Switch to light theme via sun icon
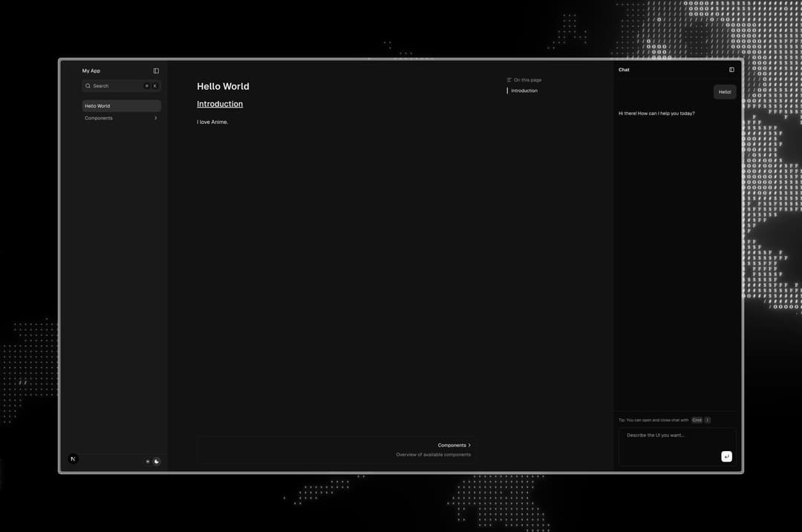Viewport: 802px width, 532px height. point(148,462)
